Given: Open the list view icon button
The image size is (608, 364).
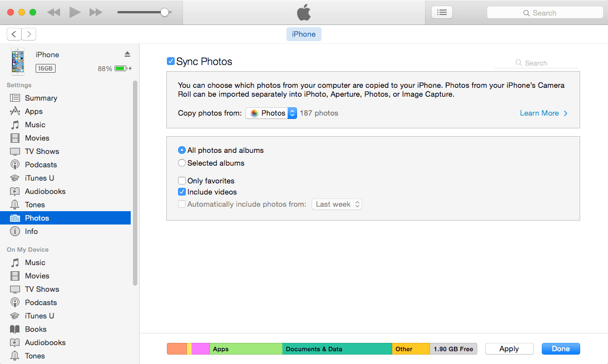Looking at the screenshot, I should (442, 12).
